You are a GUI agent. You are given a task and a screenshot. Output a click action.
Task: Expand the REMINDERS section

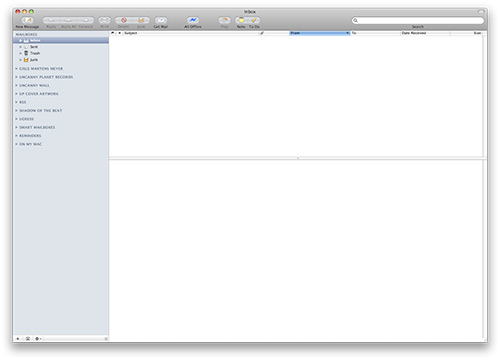coord(16,136)
